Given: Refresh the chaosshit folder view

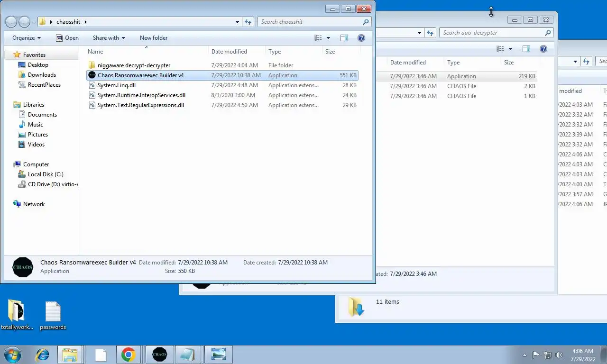Looking at the screenshot, I should pos(248,22).
